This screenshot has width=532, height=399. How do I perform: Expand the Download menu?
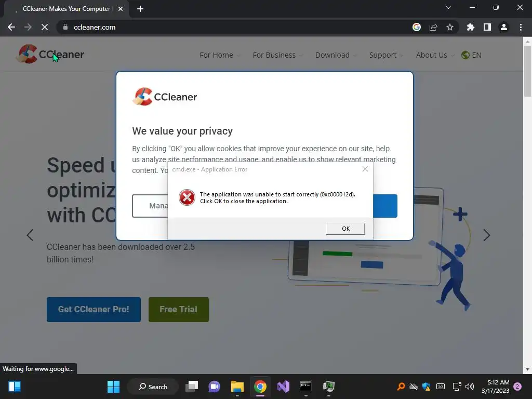click(336, 55)
